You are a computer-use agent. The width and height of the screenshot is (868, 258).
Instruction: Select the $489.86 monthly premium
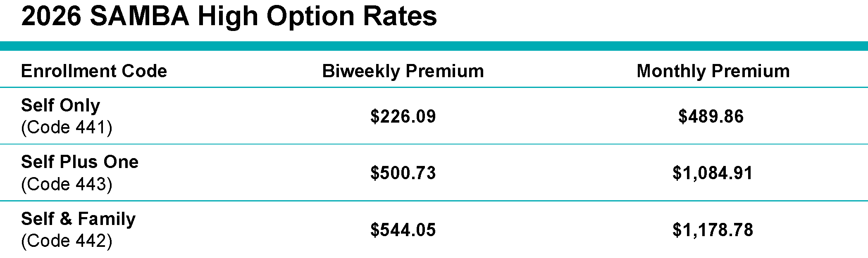711,116
